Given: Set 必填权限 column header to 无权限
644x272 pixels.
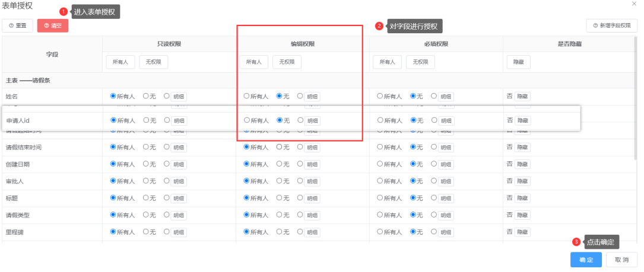Looking at the screenshot, I should (x=421, y=62).
